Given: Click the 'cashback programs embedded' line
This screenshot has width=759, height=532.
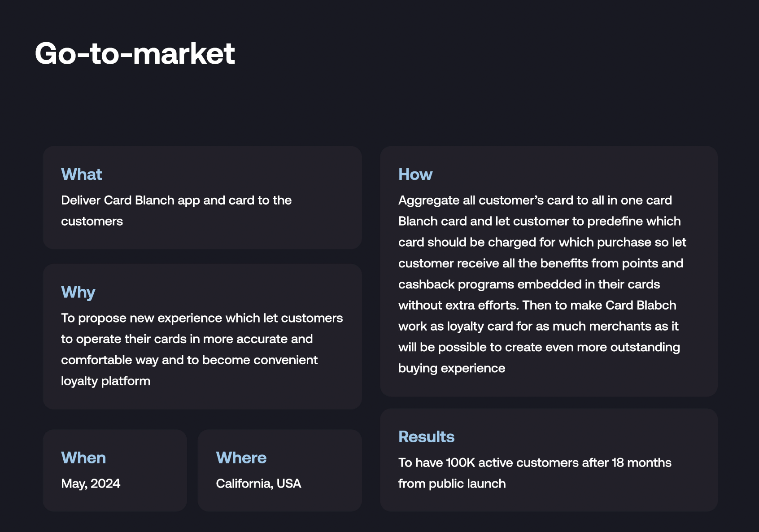Looking at the screenshot, I should [x=529, y=284].
